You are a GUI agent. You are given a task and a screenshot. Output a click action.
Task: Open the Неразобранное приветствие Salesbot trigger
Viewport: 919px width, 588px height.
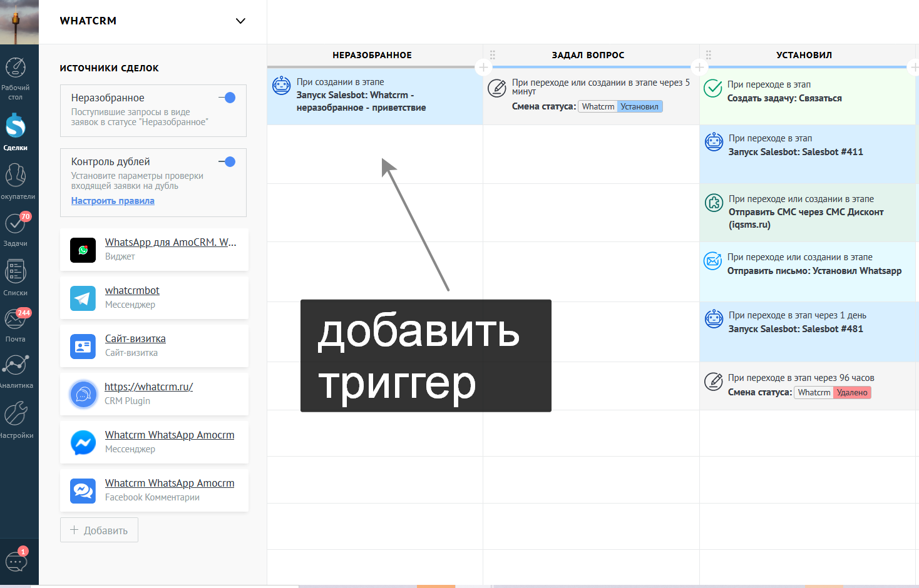pos(375,96)
